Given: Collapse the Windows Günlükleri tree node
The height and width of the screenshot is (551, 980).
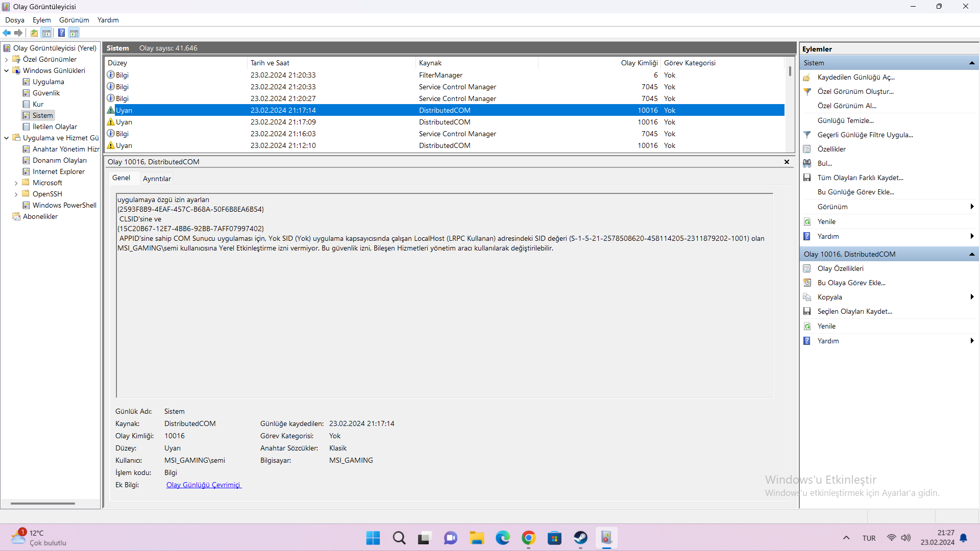Looking at the screenshot, I should 6,70.
